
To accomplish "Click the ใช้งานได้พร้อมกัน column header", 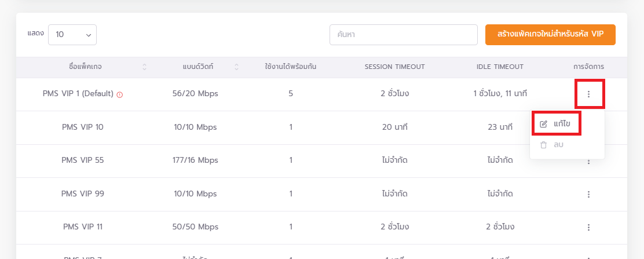I will [290, 67].
